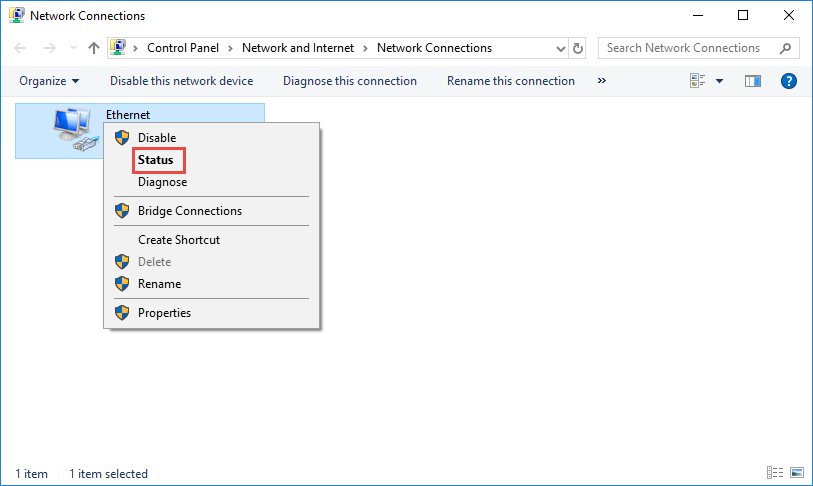Click the change view icon
Viewport: 813px width, 486px height.
(x=697, y=81)
